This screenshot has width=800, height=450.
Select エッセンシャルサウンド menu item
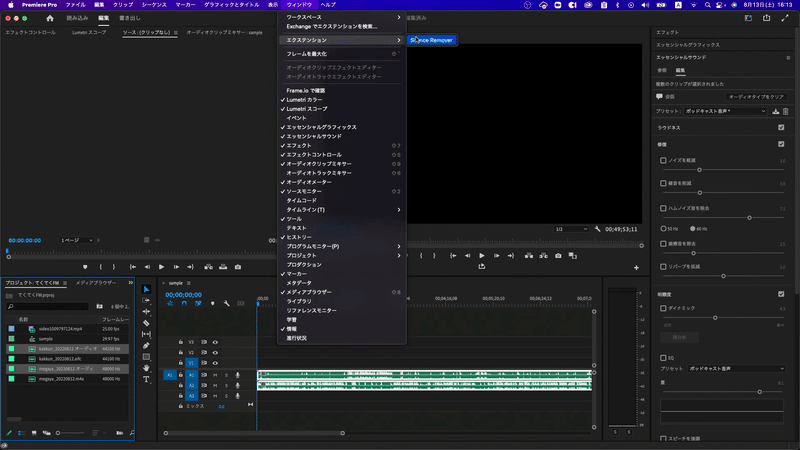coord(342,137)
